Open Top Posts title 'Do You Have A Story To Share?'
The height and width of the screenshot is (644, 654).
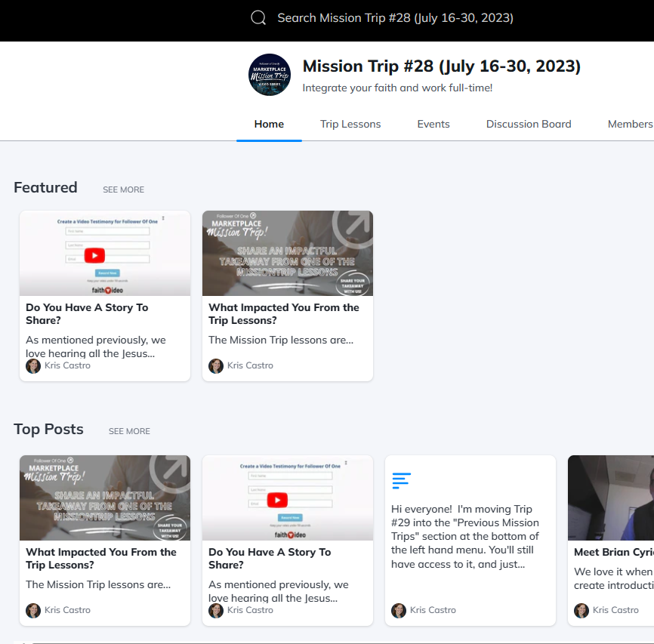(270, 558)
